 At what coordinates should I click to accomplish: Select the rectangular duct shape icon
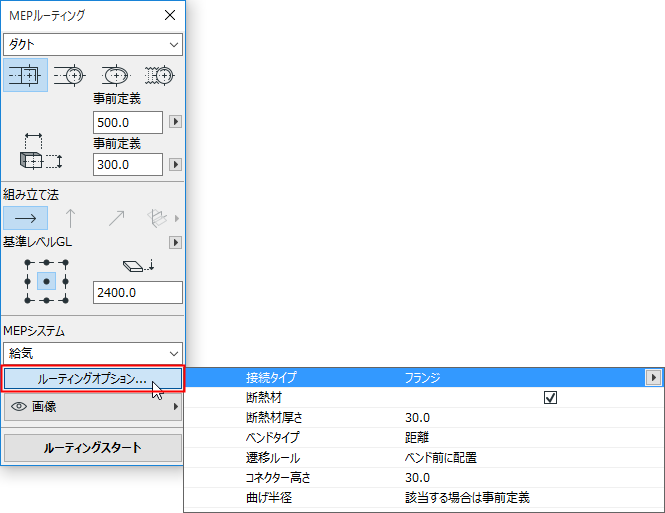click(25, 75)
